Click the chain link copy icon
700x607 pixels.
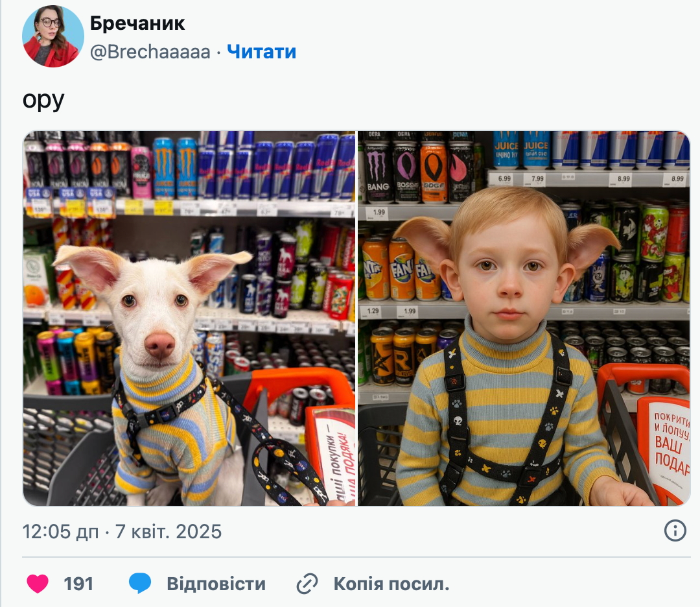(307, 584)
